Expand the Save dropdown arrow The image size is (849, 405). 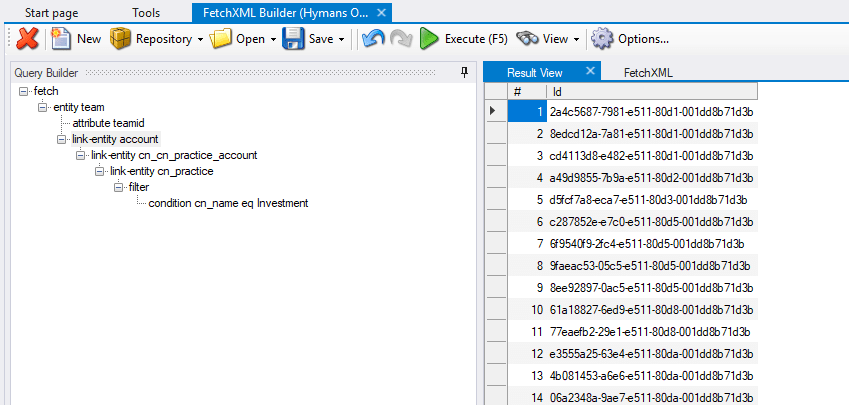[x=342, y=39]
